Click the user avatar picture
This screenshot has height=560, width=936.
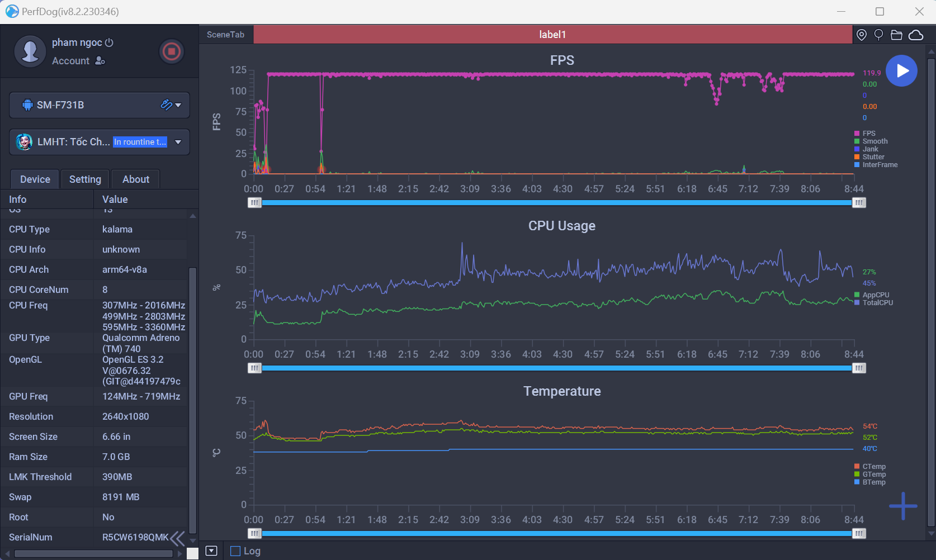pyautogui.click(x=30, y=51)
